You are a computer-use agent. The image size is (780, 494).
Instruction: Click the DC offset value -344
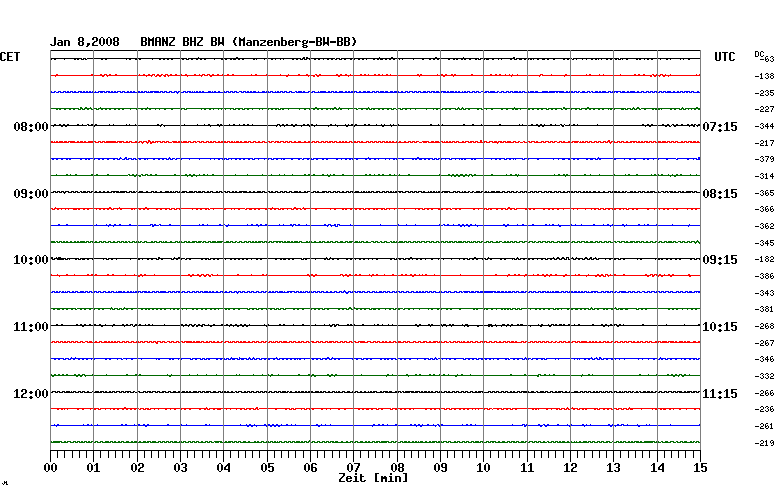tap(765, 126)
